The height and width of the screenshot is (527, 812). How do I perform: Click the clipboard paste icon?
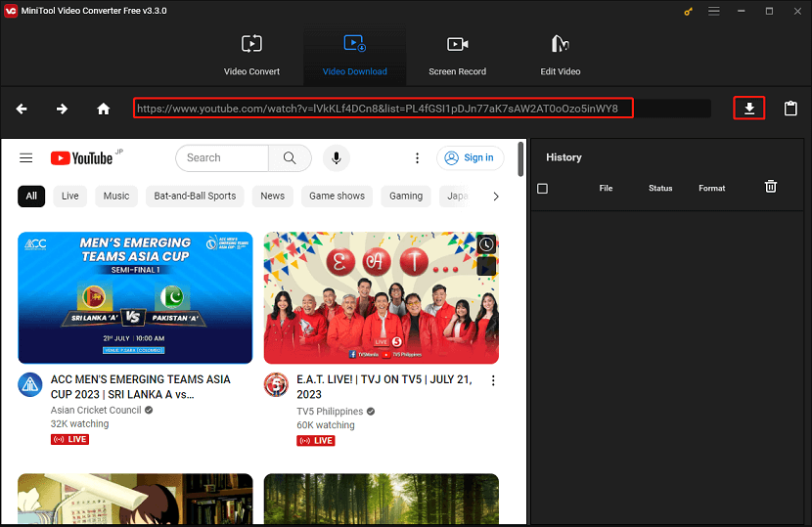pos(790,109)
